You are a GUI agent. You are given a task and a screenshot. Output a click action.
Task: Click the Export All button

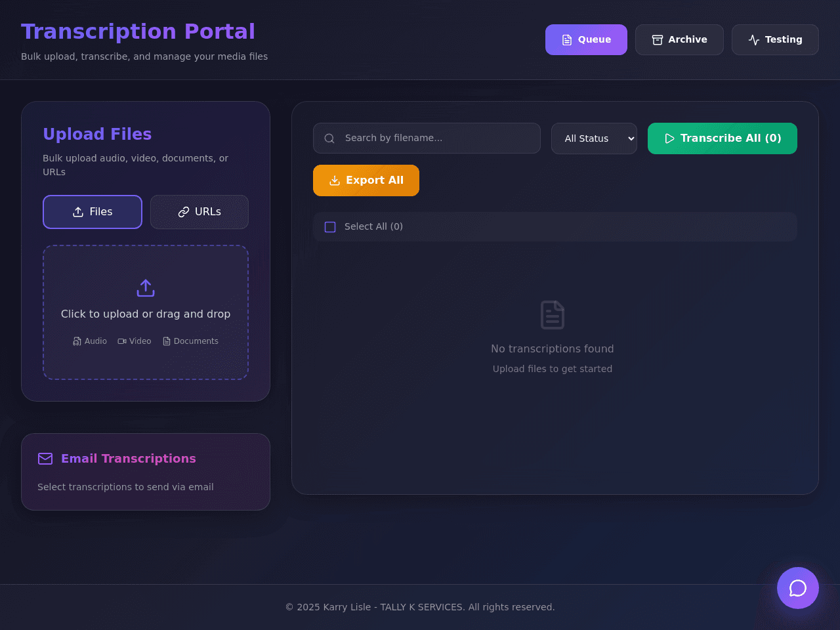366,180
